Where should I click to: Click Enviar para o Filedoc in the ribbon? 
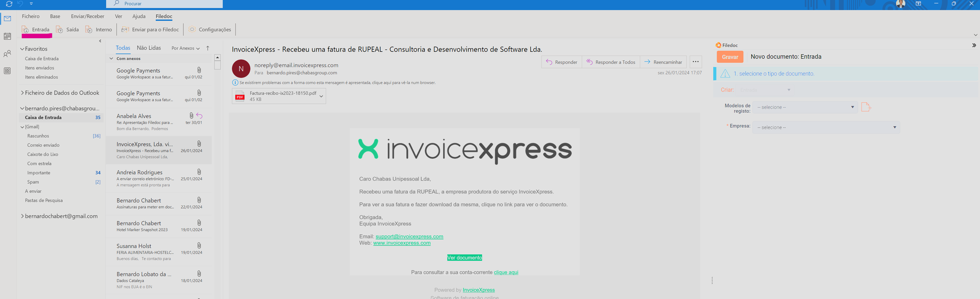pos(150,30)
